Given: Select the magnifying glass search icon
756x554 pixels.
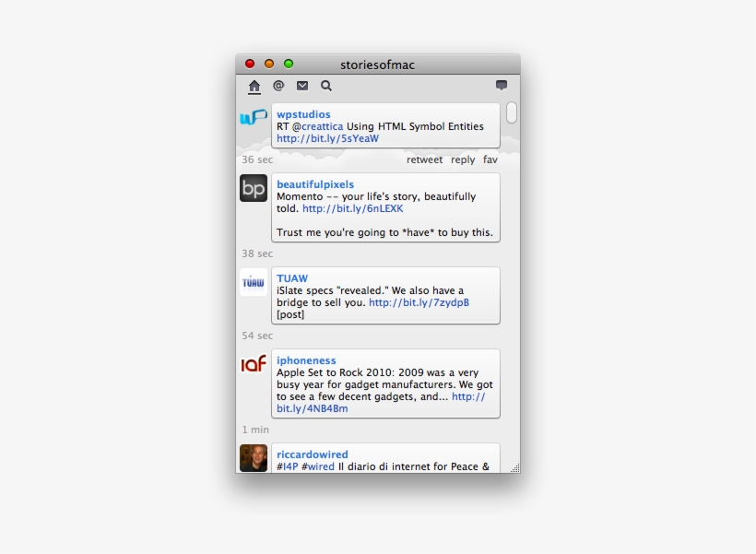Looking at the screenshot, I should (x=325, y=85).
